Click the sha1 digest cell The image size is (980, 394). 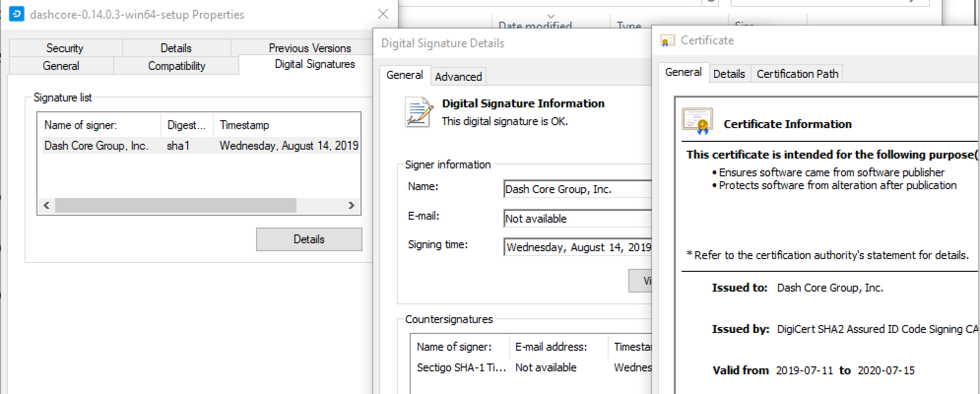click(178, 146)
